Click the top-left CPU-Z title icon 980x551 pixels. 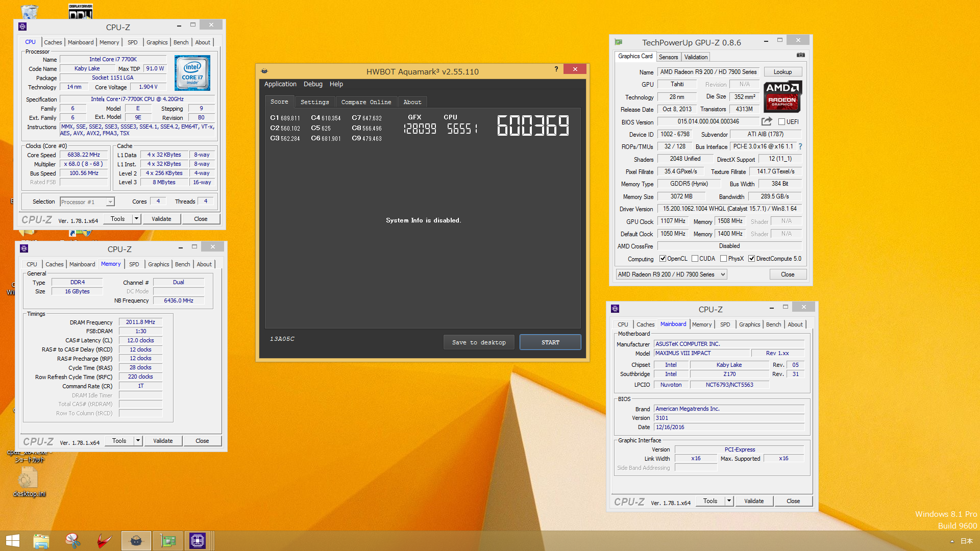(22, 27)
